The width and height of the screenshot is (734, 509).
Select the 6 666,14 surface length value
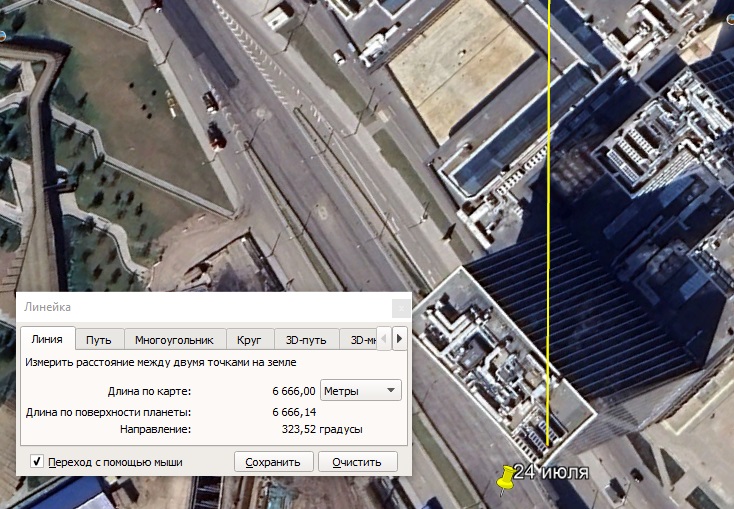tap(294, 412)
